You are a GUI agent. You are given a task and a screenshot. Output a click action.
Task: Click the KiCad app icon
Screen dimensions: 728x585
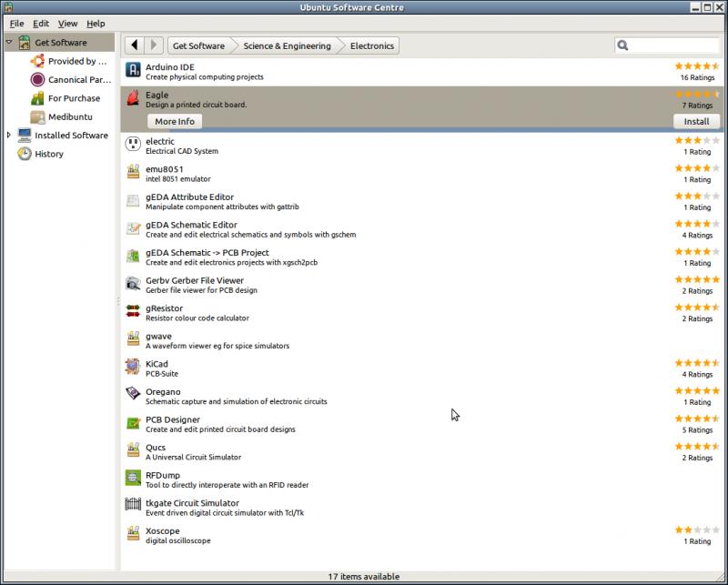(x=133, y=367)
